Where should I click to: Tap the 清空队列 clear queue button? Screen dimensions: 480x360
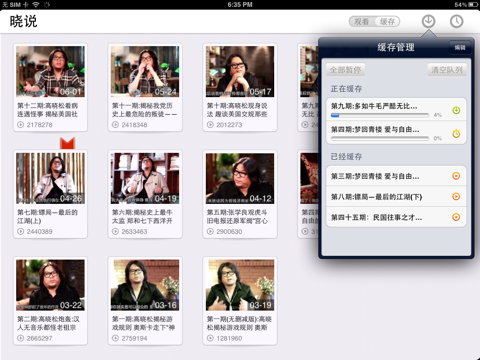tap(447, 70)
